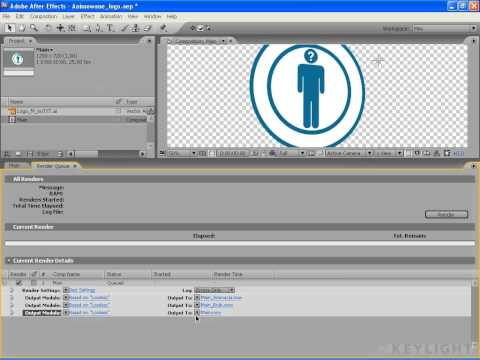Click the current time display in viewer

coord(232,153)
